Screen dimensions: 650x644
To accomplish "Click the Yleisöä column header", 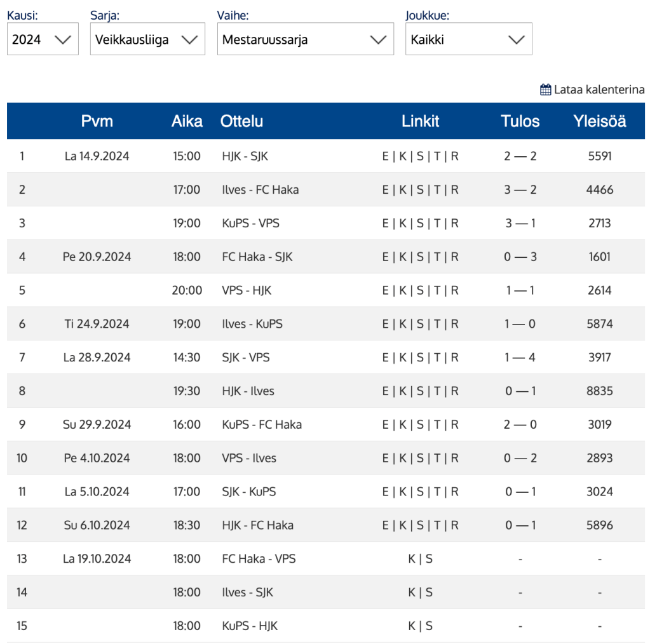I will [599, 121].
